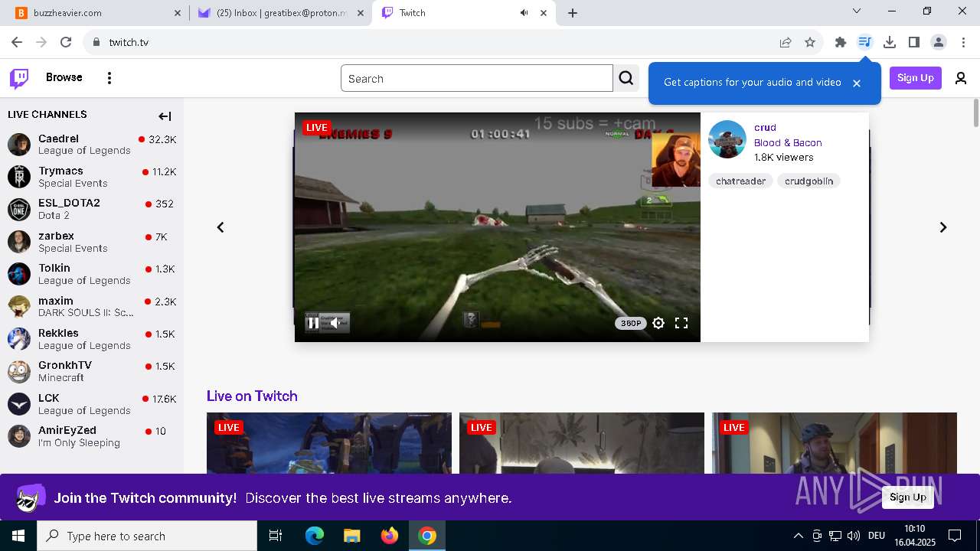Viewport: 980px width, 551px height.
Task: Show hidden system tray icons
Action: (x=799, y=536)
